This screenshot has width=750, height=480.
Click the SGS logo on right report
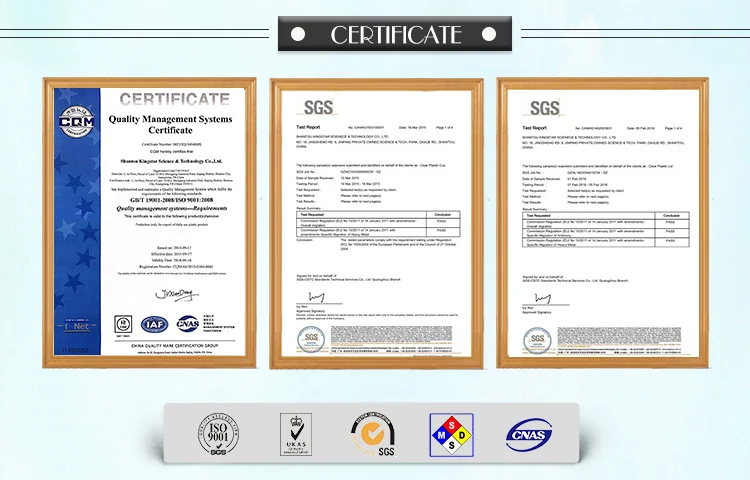pyautogui.click(x=544, y=108)
